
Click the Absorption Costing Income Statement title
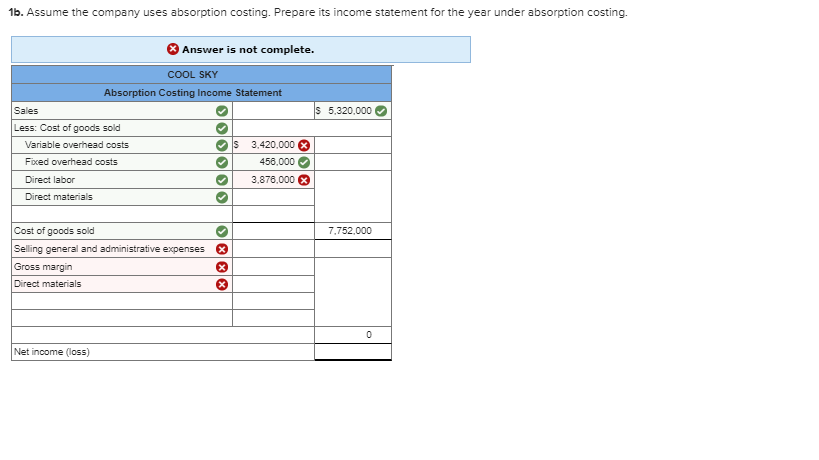(x=193, y=92)
